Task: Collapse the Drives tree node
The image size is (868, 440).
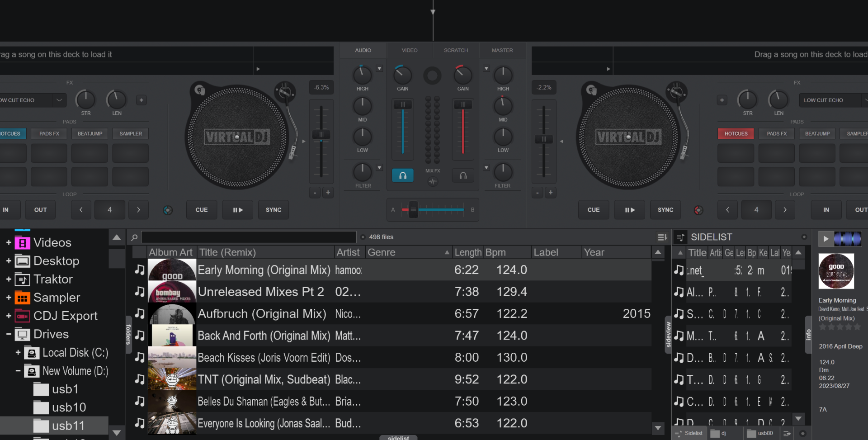Action: tap(9, 334)
